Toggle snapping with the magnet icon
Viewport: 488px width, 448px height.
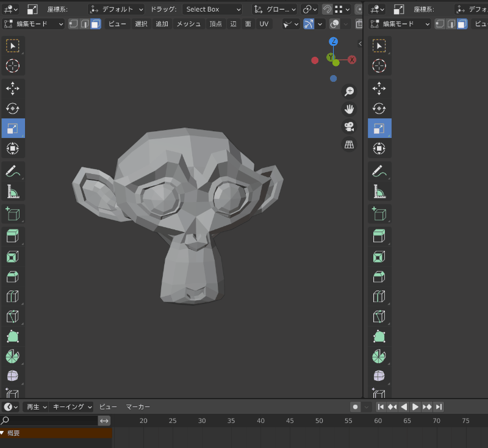coord(327,9)
